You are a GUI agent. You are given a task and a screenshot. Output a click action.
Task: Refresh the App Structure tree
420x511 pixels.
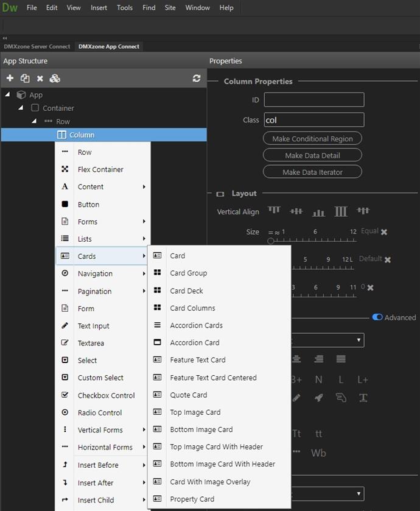tap(197, 78)
